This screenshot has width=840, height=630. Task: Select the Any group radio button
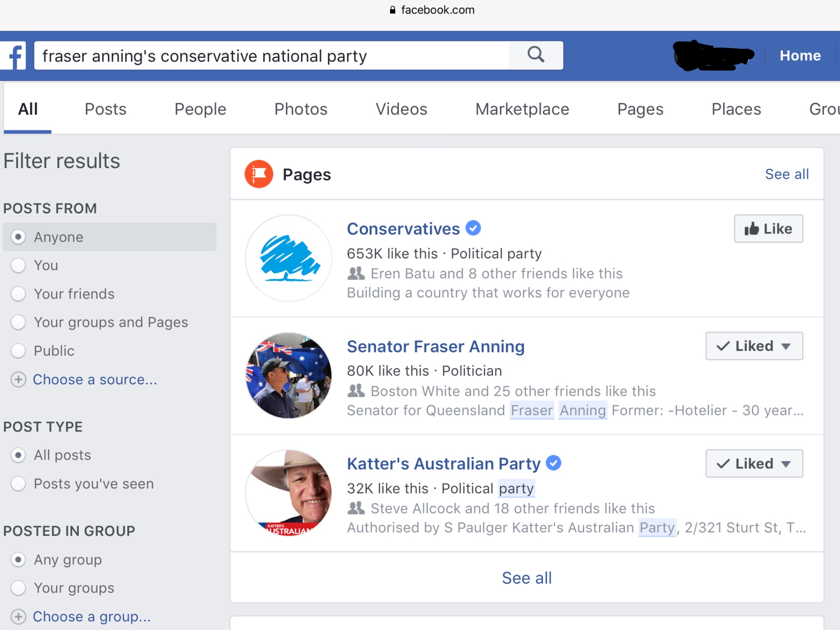pyautogui.click(x=18, y=559)
